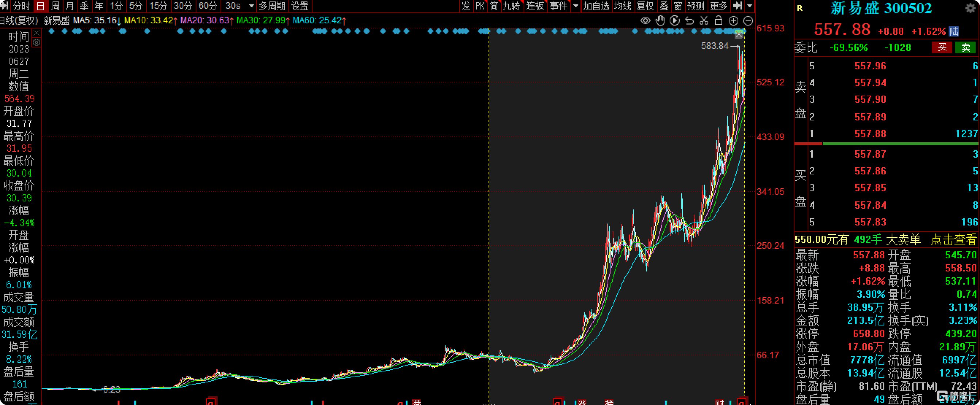Click the 点击查看 link
This screenshot has height=405, width=980.
point(953,240)
